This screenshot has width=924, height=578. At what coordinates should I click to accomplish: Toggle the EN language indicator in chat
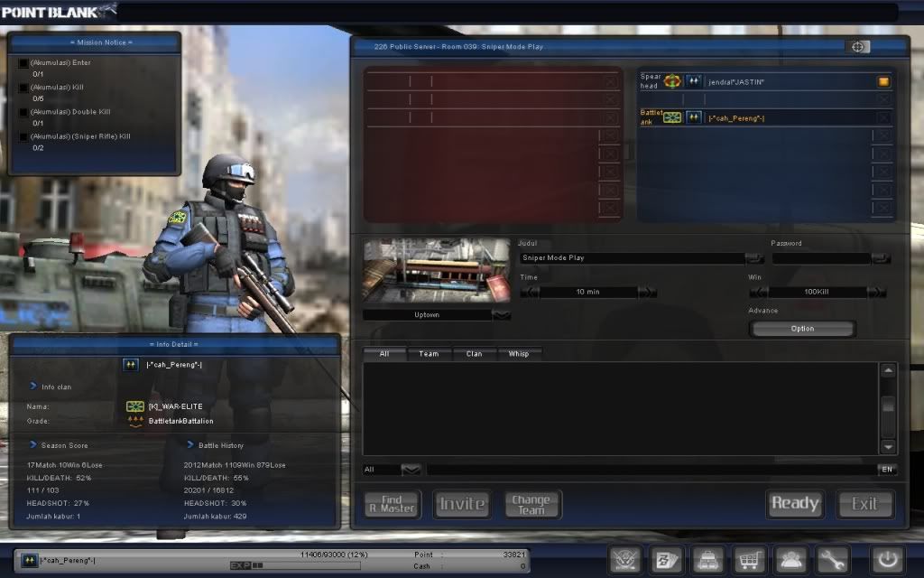pyautogui.click(x=887, y=470)
